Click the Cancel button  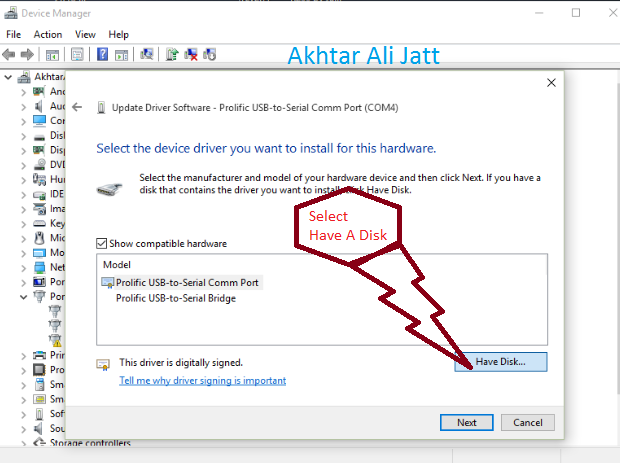tap(527, 423)
